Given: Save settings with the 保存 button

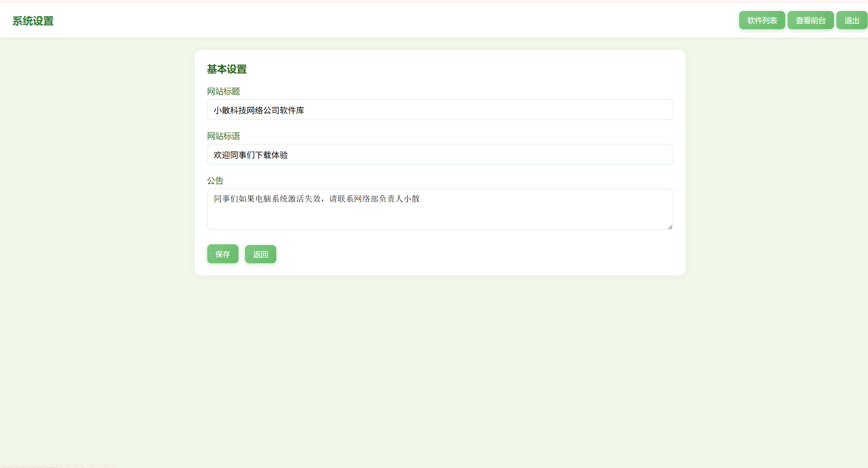Looking at the screenshot, I should coord(222,254).
